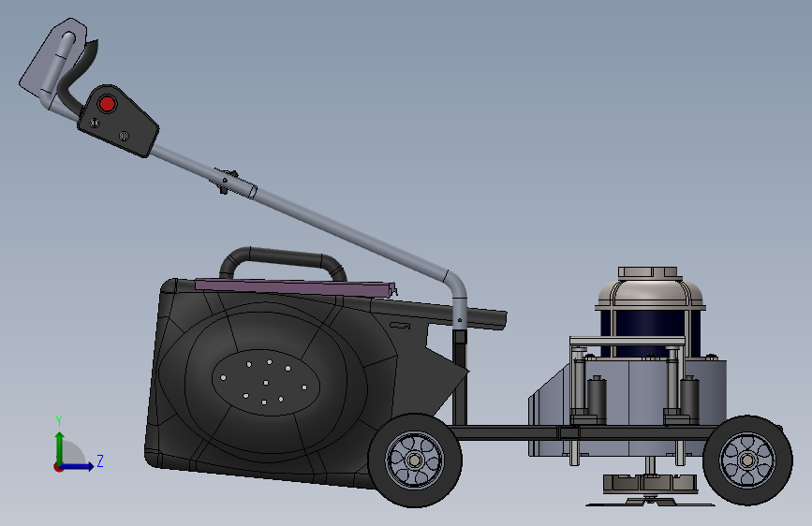Viewport: 812px width, 526px height.
Task: Select the lower-right screw on control box
Action: (124, 136)
